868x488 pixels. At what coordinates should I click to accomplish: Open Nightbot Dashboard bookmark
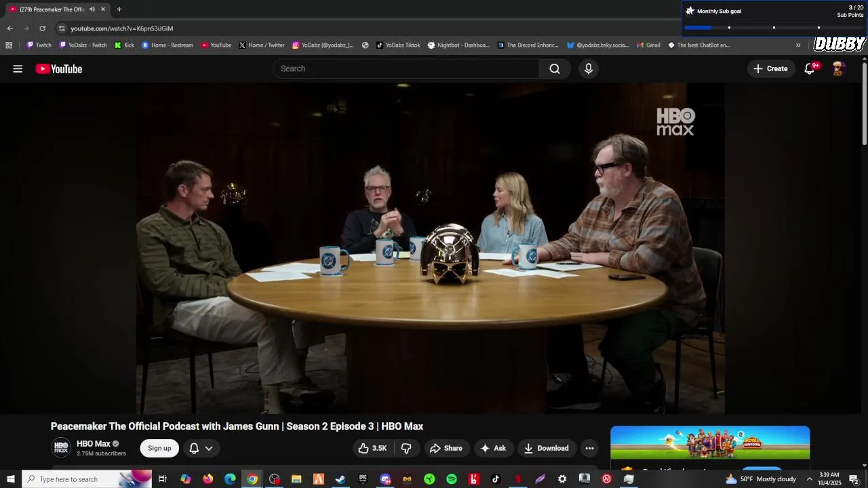[x=458, y=45]
